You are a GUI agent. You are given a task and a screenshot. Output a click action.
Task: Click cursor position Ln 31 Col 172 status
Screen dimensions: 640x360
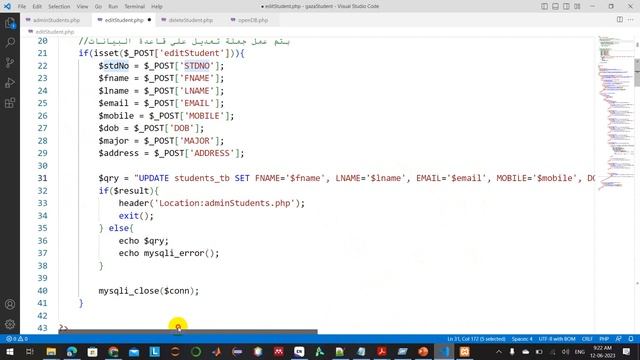pyautogui.click(x=476, y=339)
